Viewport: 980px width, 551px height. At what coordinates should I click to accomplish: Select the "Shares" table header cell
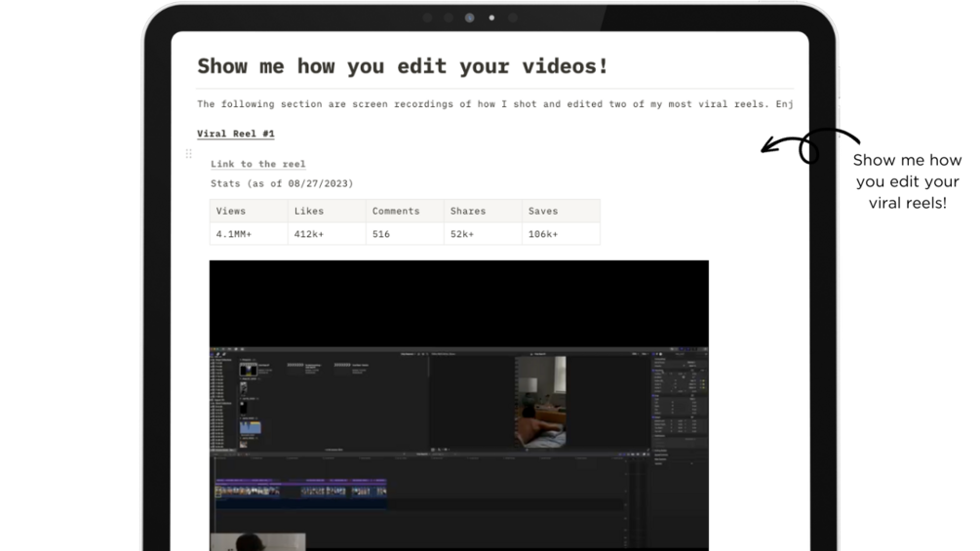(x=483, y=212)
